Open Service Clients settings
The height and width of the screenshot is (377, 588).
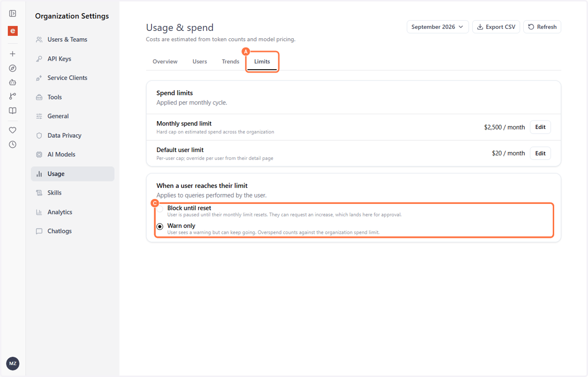73,78
